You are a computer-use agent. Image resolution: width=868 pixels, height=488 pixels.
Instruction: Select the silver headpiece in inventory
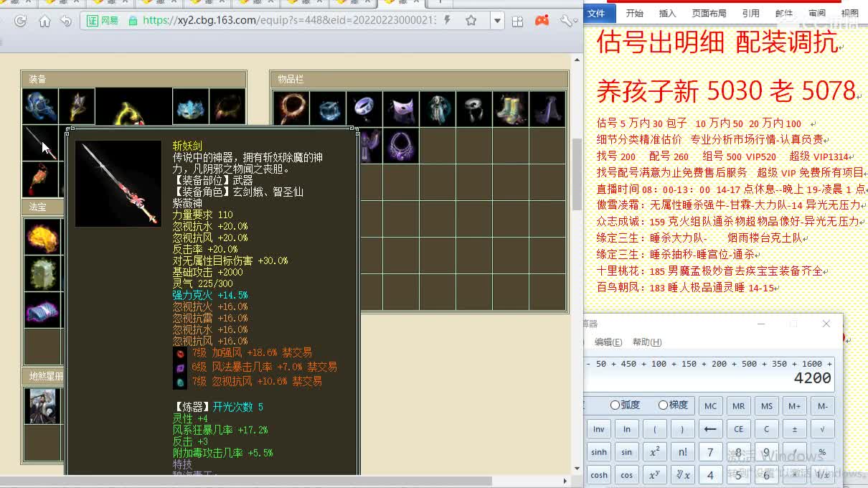coord(474,108)
